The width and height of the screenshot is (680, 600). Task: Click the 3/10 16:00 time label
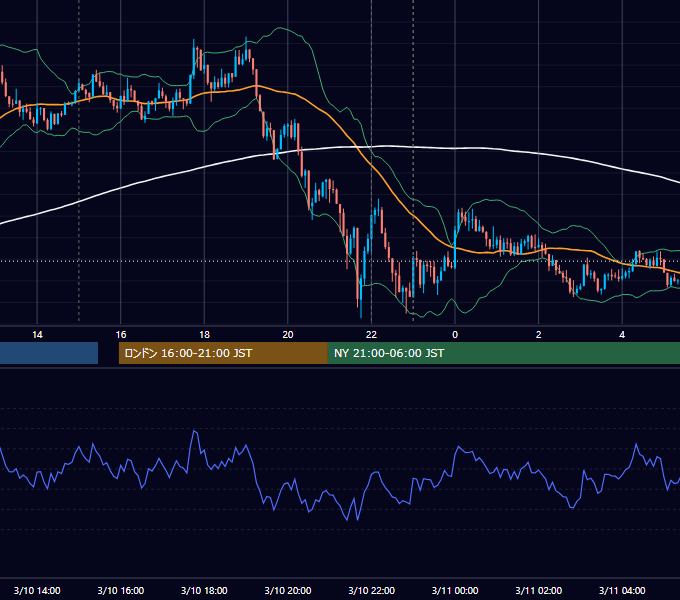[121, 590]
